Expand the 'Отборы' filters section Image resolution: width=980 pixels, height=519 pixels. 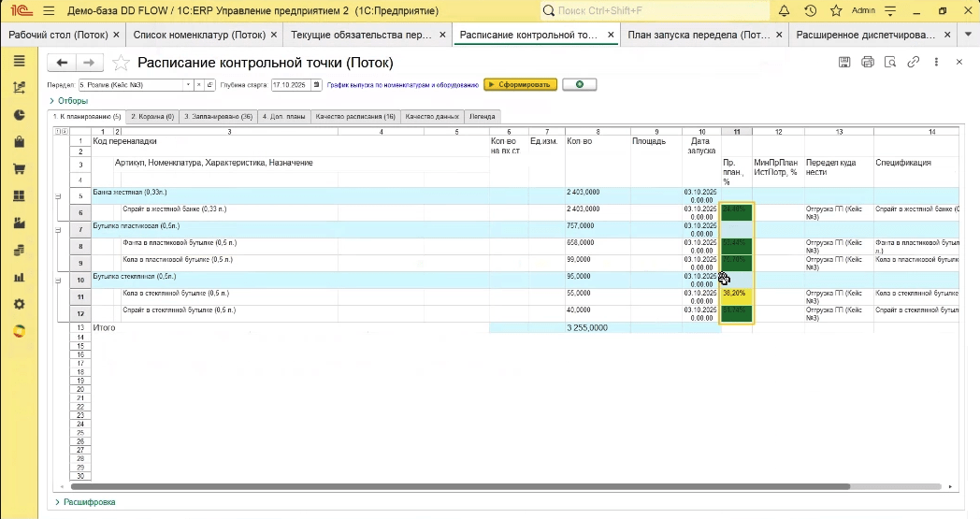70,101
